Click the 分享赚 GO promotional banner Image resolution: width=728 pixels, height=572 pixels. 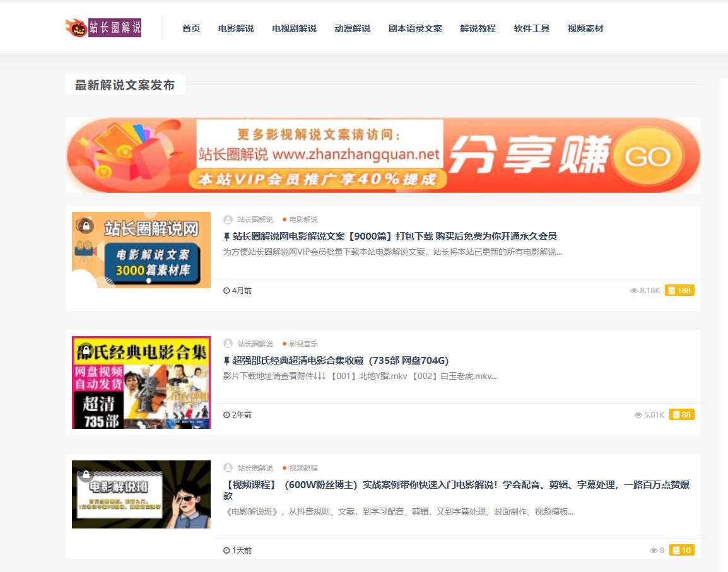coord(383,155)
